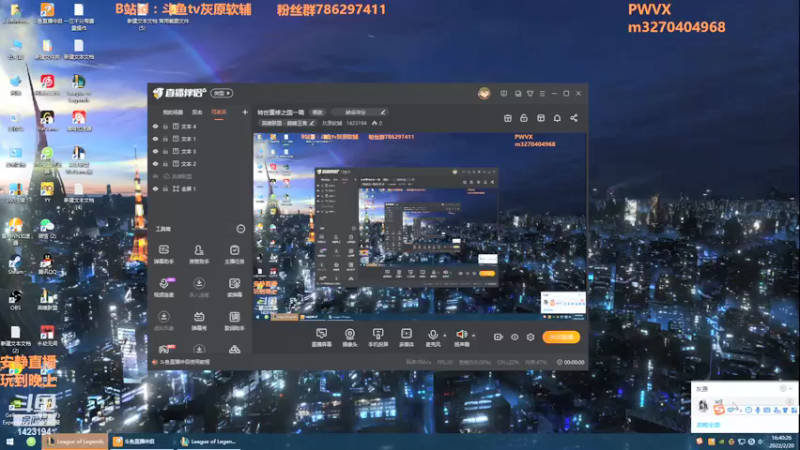Image resolution: width=800 pixels, height=450 pixels.
Task: Open the tool with red badge in last row
Action: point(165,349)
